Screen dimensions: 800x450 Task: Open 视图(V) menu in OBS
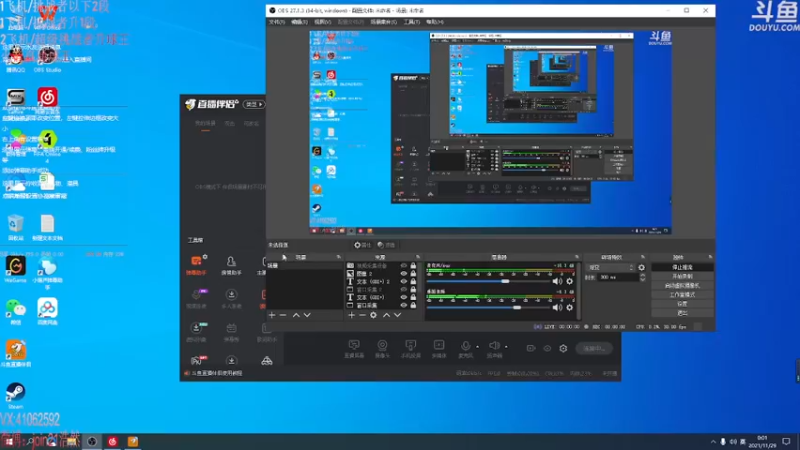point(322,22)
